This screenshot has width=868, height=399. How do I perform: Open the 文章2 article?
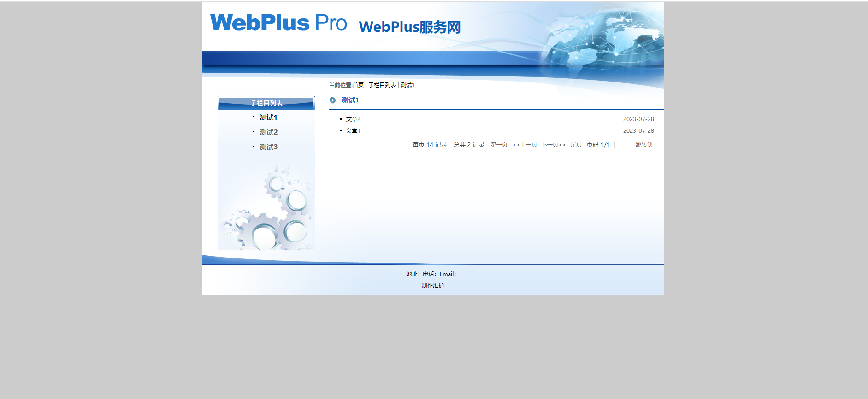353,119
